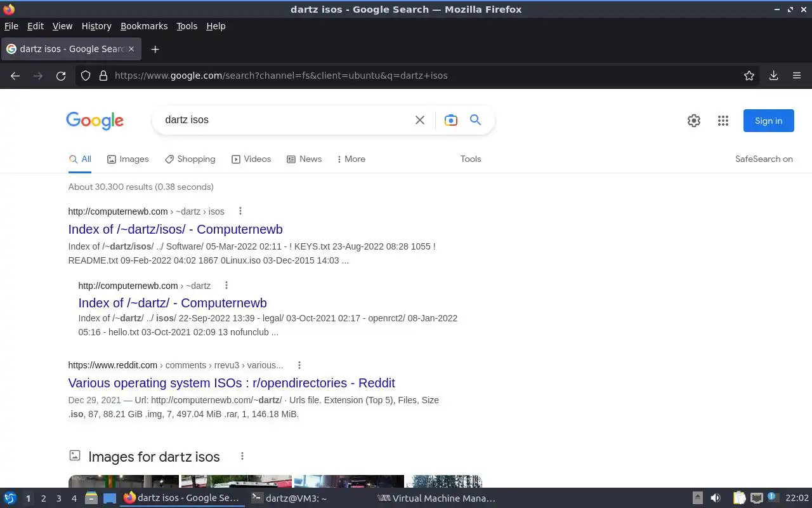Focus the Google search input field
812x508 pixels.
tap(285, 120)
